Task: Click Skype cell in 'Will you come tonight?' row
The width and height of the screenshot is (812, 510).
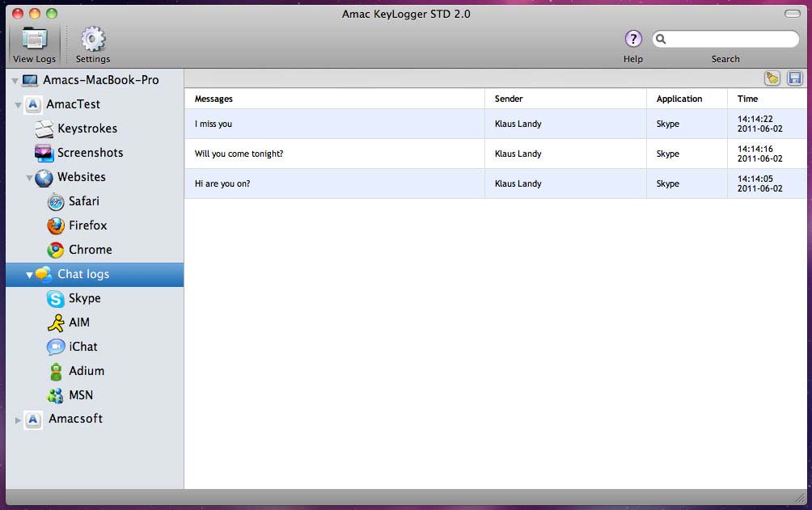Action: [667, 154]
